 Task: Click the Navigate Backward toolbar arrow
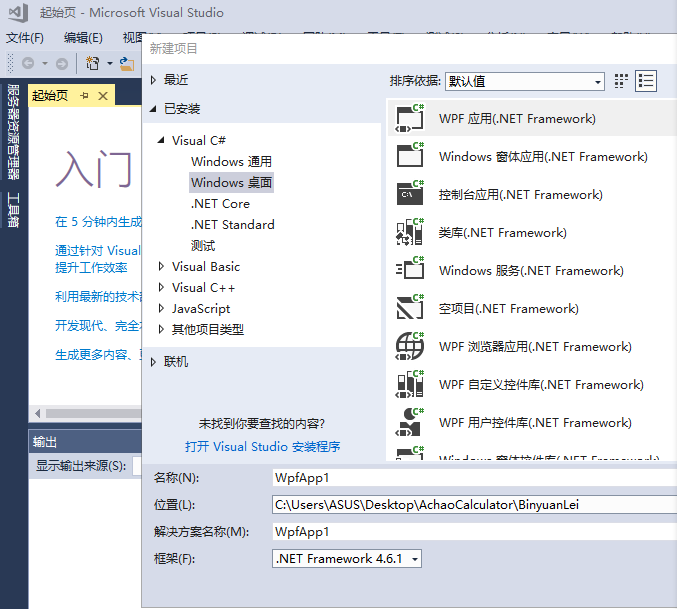[x=28, y=63]
